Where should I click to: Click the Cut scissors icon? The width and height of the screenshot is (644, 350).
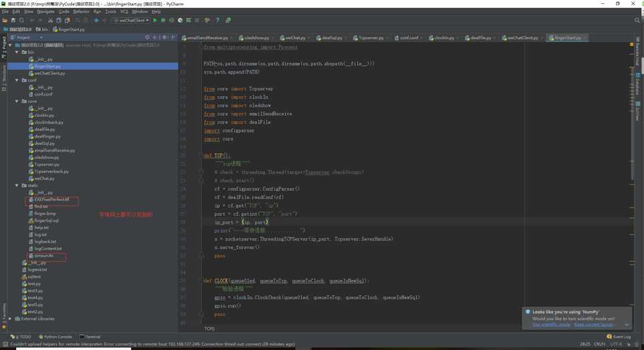click(x=51, y=20)
